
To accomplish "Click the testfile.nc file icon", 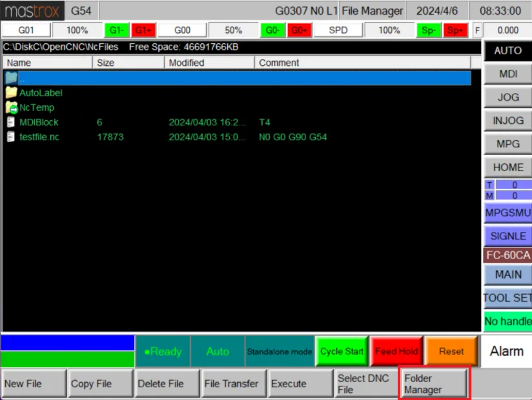I will 11,136.
